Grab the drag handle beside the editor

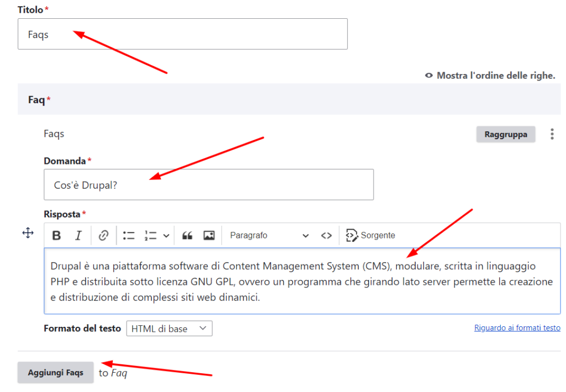(28, 233)
